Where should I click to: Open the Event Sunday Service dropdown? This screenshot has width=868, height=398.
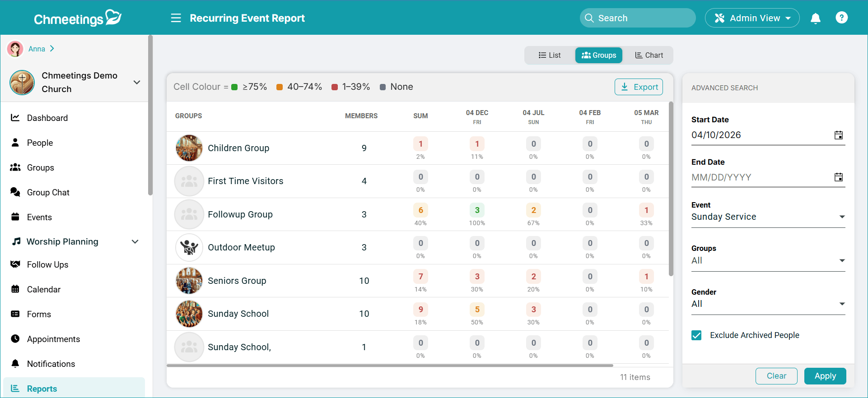(x=768, y=217)
